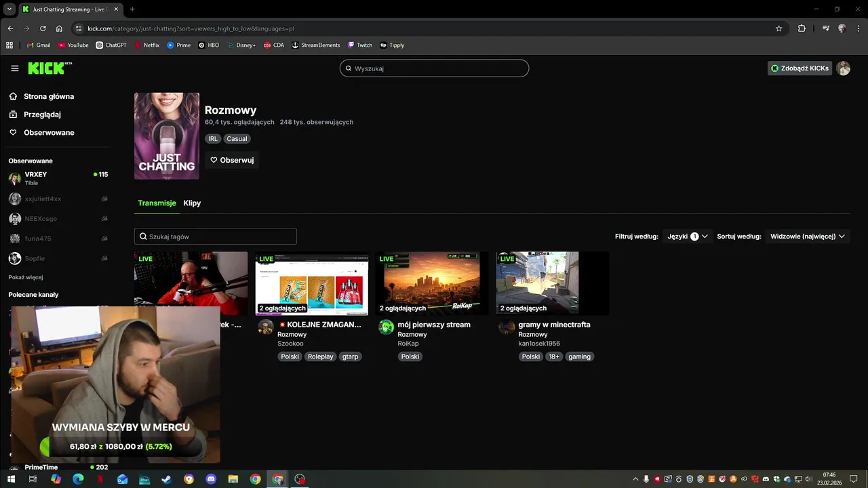Click the 18+ tag on kan1osek1956's stream
Viewport: 868px width, 488px height.
(554, 357)
